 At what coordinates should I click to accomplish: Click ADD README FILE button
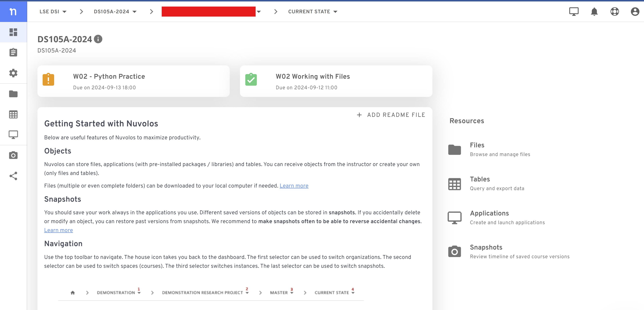[391, 115]
